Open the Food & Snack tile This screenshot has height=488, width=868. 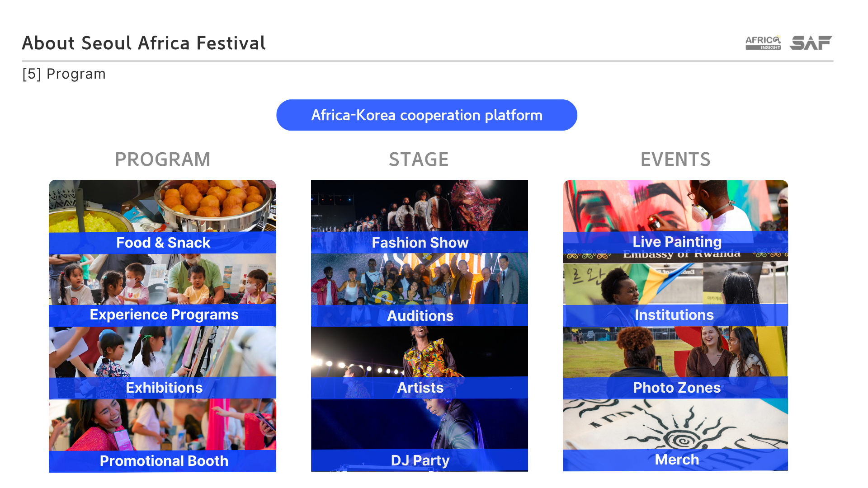click(162, 216)
